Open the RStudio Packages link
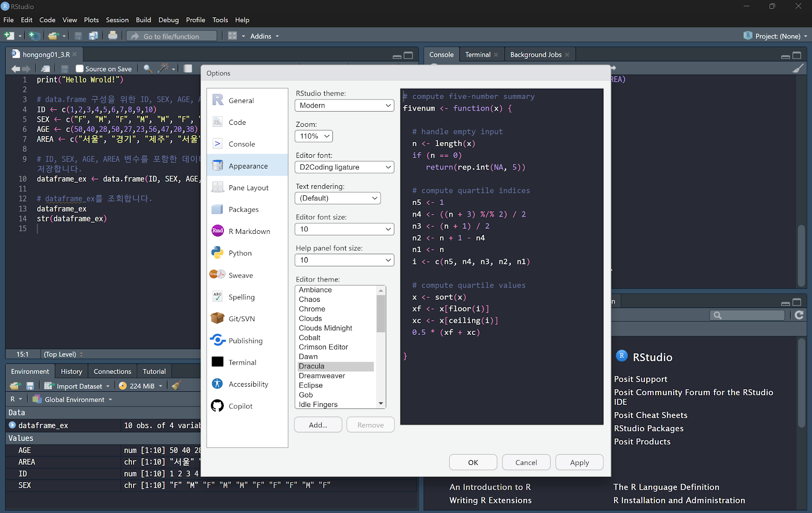 (x=649, y=428)
